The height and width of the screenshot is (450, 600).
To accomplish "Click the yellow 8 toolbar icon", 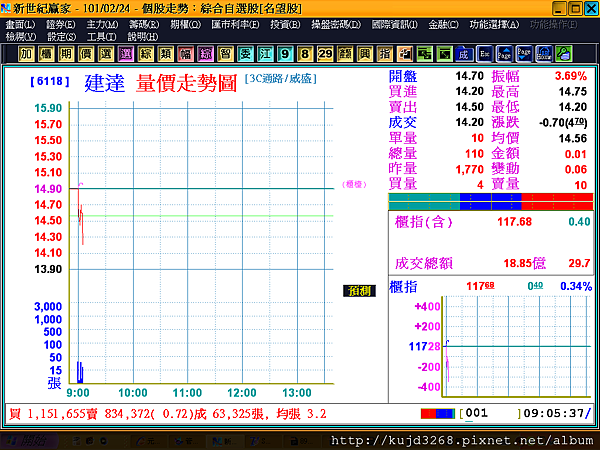I will point(305,54).
